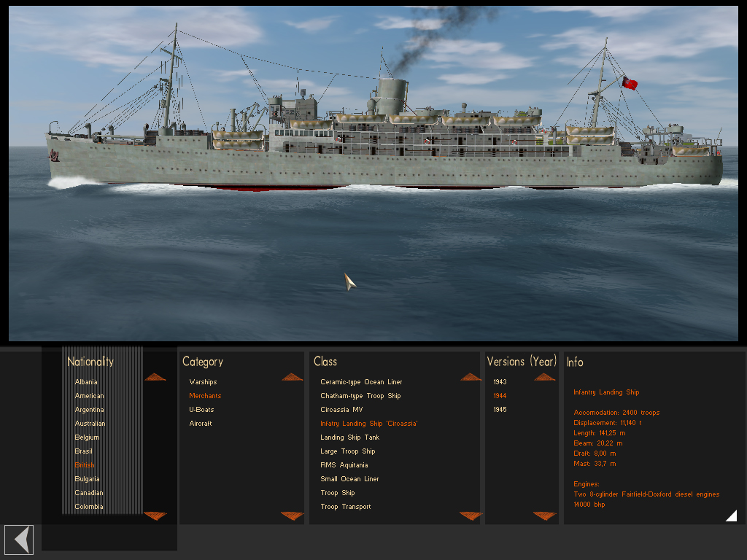Select the Aircraft category
747x560 pixels.
point(201,424)
